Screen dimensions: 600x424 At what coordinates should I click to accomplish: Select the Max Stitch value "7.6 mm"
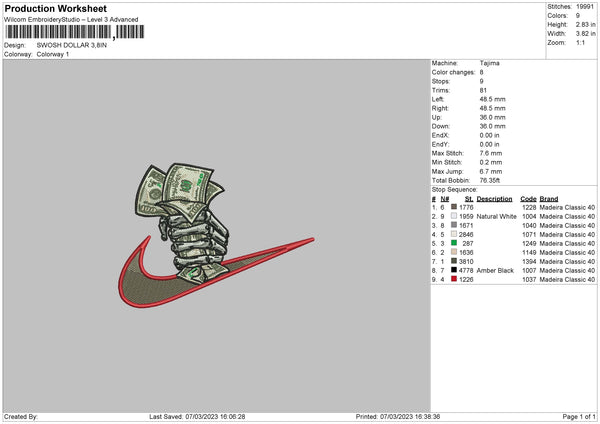tap(491, 153)
